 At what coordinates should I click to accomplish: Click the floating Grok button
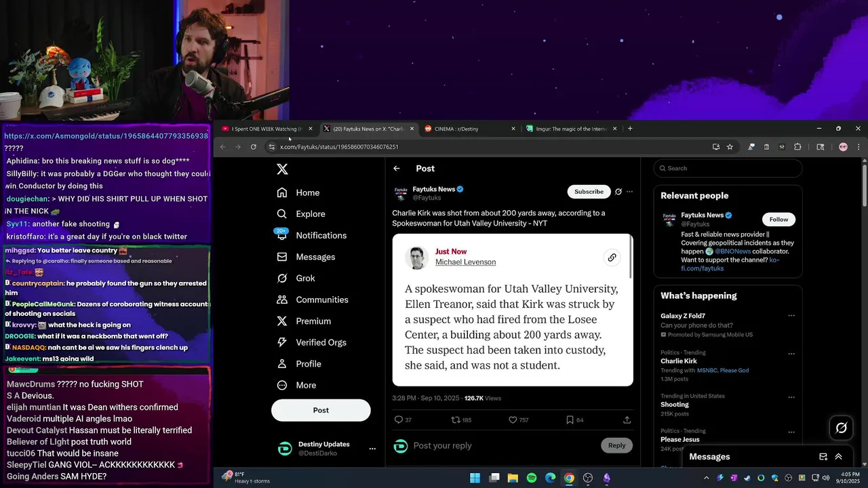pyautogui.click(x=842, y=428)
